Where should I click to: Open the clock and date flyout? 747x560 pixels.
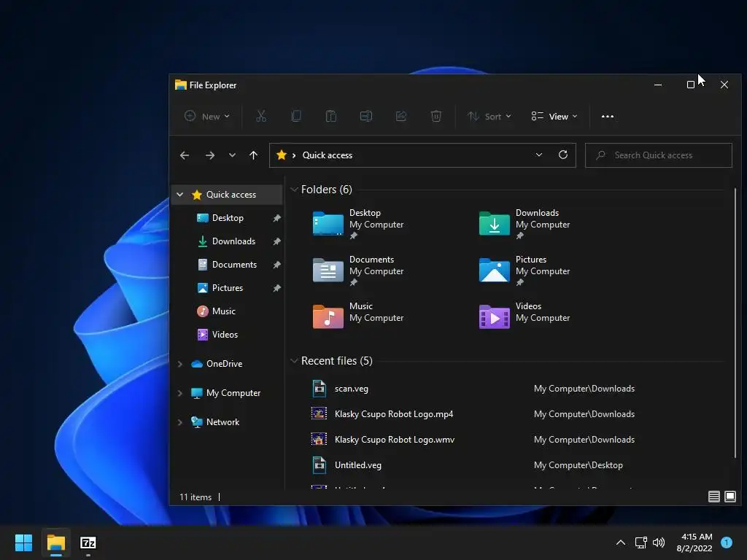[x=694, y=542]
